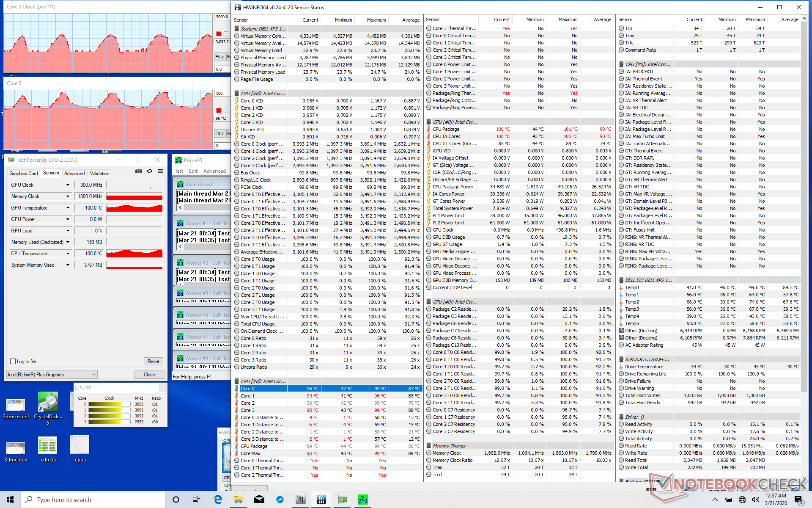This screenshot has width=812, height=508.
Task: Open Task View on taskbar
Action: (196, 500)
